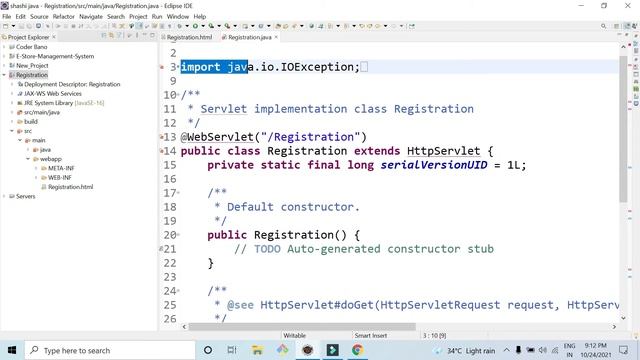Image resolution: width=640 pixels, height=360 pixels.
Task: Maximize the Project Explorer view
Action: click(x=152, y=36)
